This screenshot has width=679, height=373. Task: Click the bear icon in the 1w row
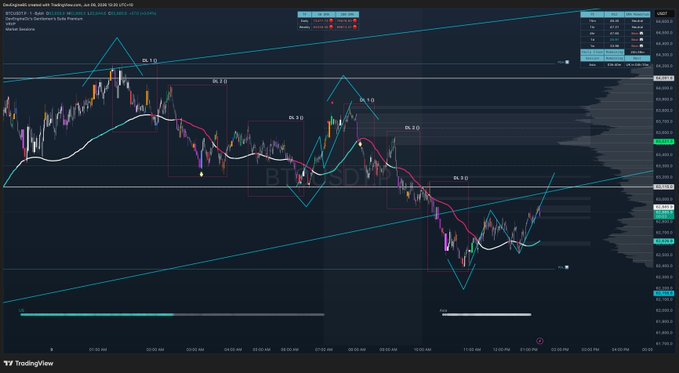(641, 45)
